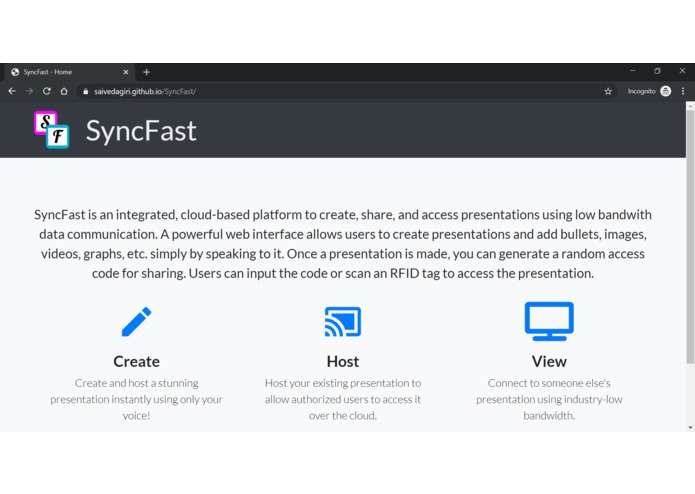Click the blue pencil Create icon
This screenshot has width=695, height=494.
click(137, 322)
